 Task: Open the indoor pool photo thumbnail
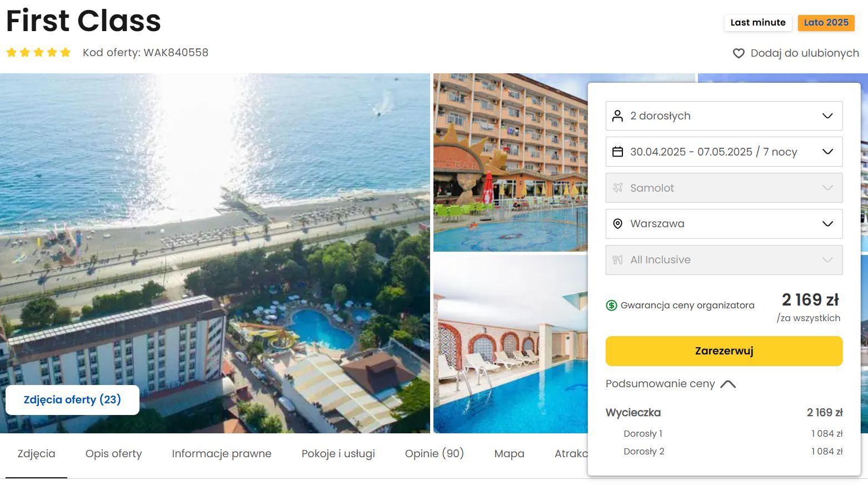pyautogui.click(x=510, y=344)
